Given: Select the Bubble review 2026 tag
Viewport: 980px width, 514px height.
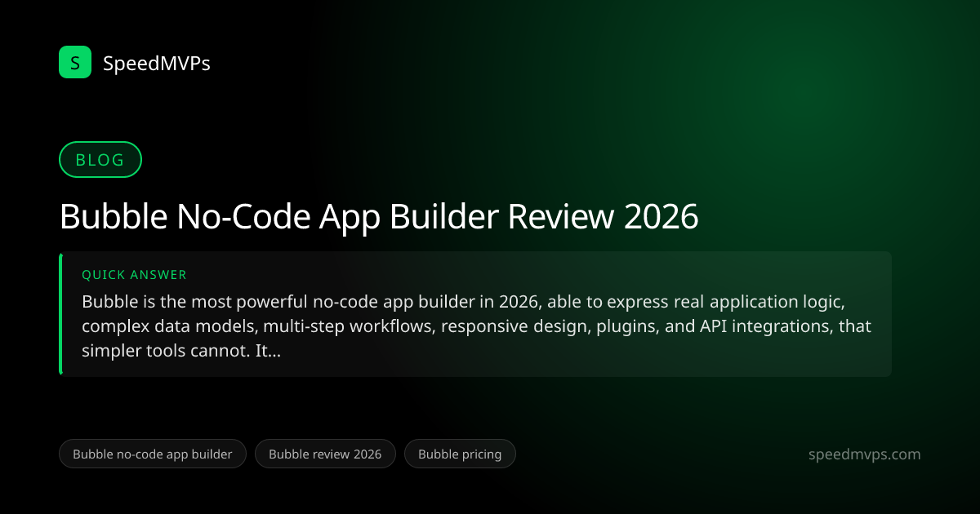Looking at the screenshot, I should pyautogui.click(x=325, y=454).
